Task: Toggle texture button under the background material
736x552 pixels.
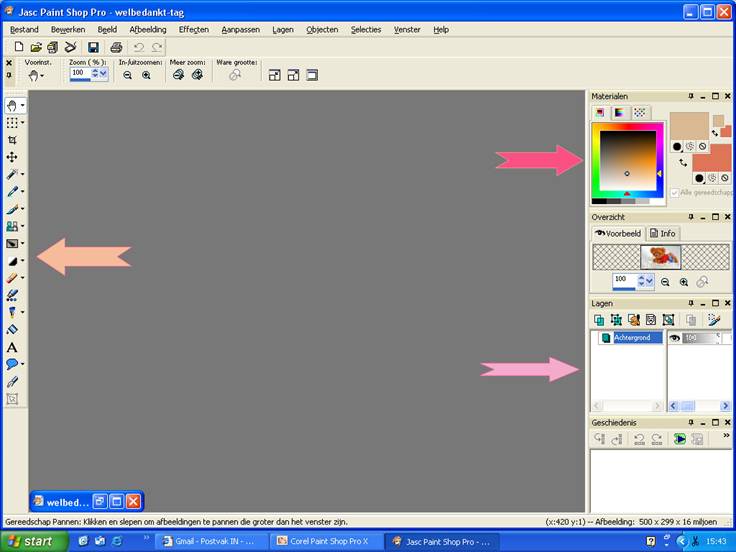Action: click(x=713, y=178)
